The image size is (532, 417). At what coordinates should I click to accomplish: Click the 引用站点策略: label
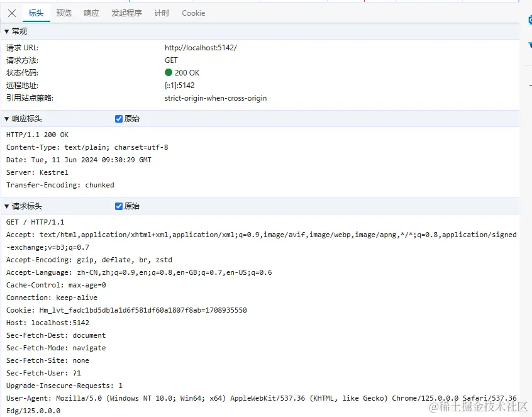[x=30, y=98]
